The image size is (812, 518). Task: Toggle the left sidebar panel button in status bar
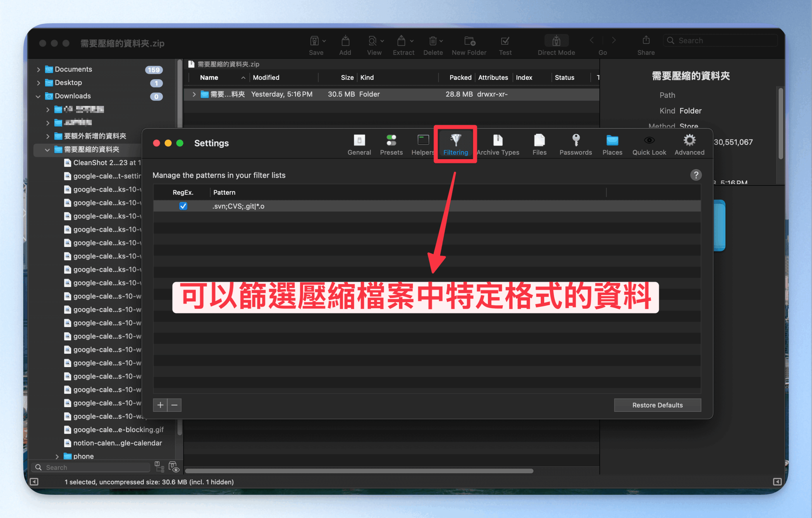click(x=34, y=482)
